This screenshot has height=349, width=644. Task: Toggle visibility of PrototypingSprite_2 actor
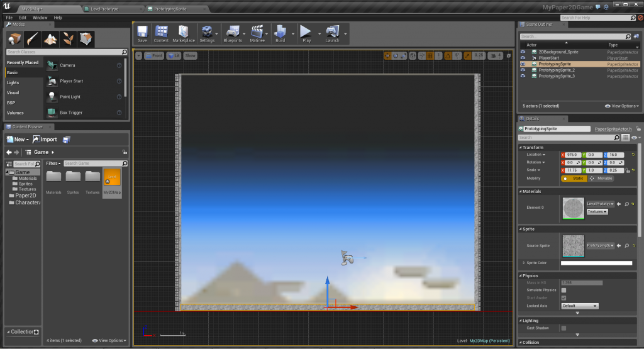point(523,70)
